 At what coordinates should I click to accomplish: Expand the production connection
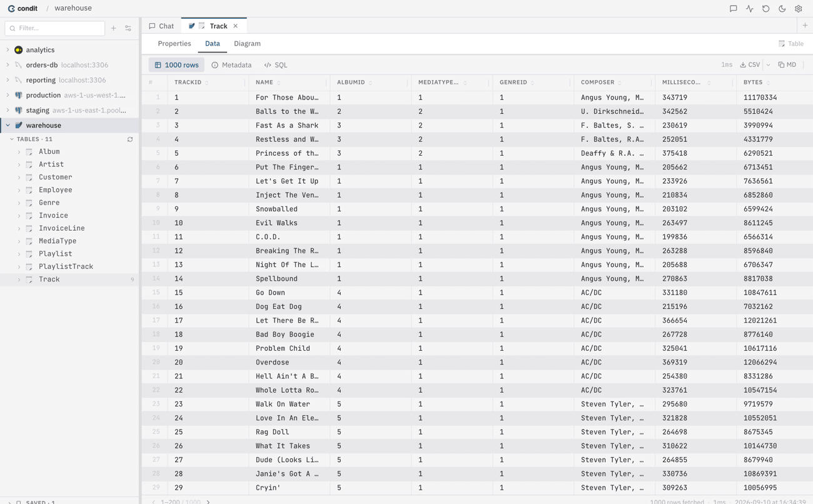8,95
